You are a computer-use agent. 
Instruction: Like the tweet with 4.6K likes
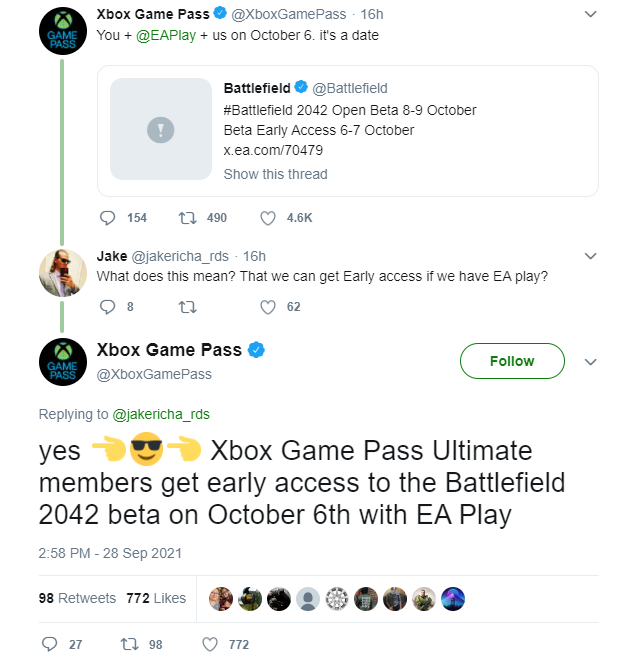point(267,217)
